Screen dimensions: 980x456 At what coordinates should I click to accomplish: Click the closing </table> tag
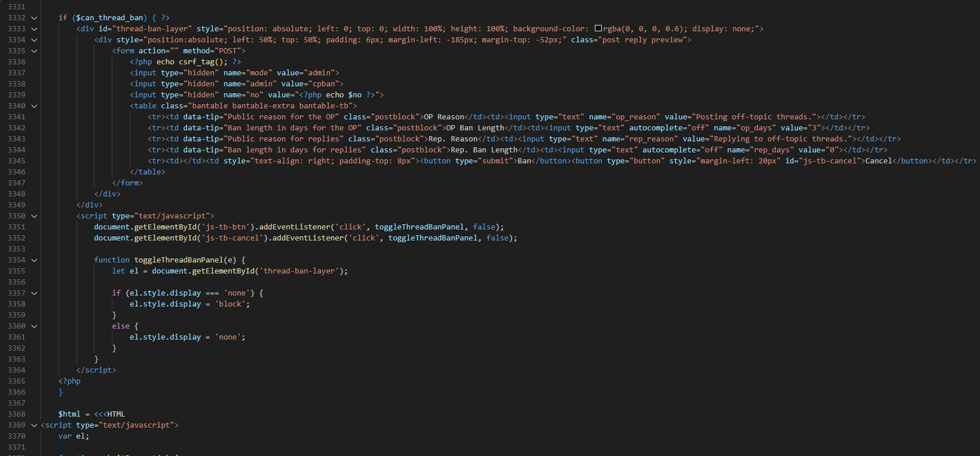point(148,172)
